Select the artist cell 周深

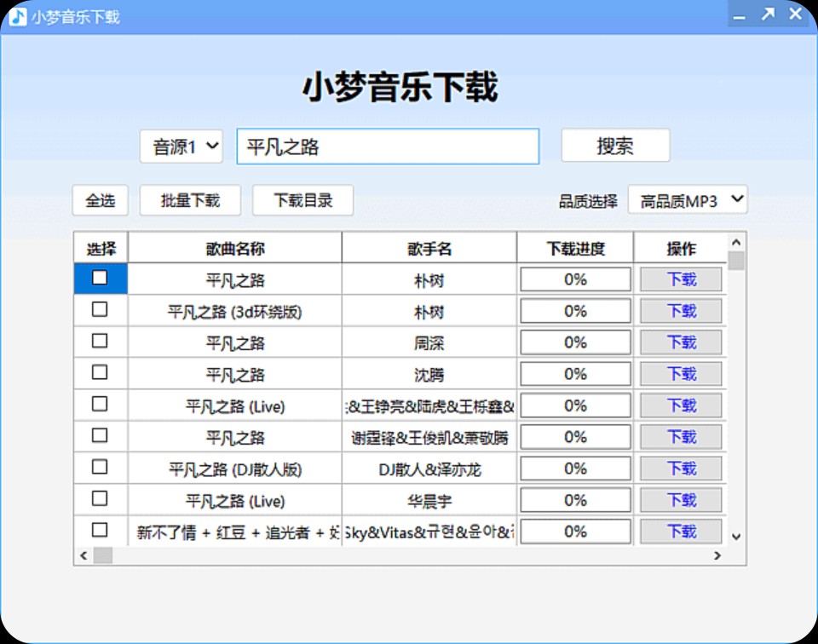pyautogui.click(x=429, y=343)
